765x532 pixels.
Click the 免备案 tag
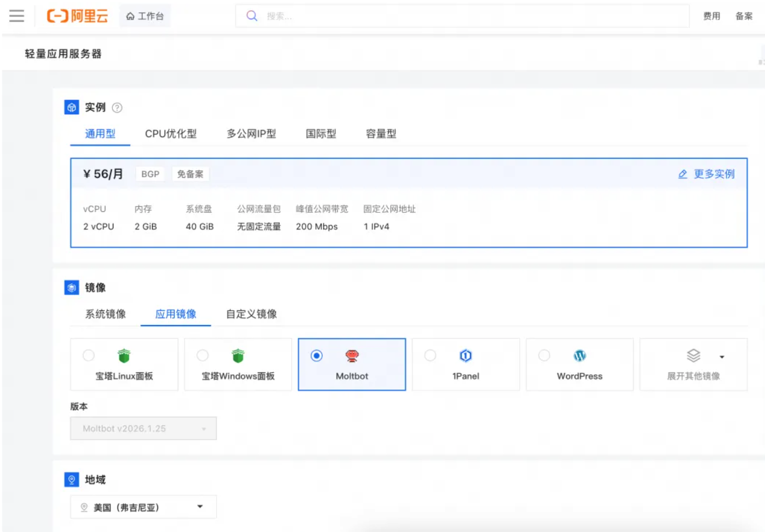tap(190, 174)
